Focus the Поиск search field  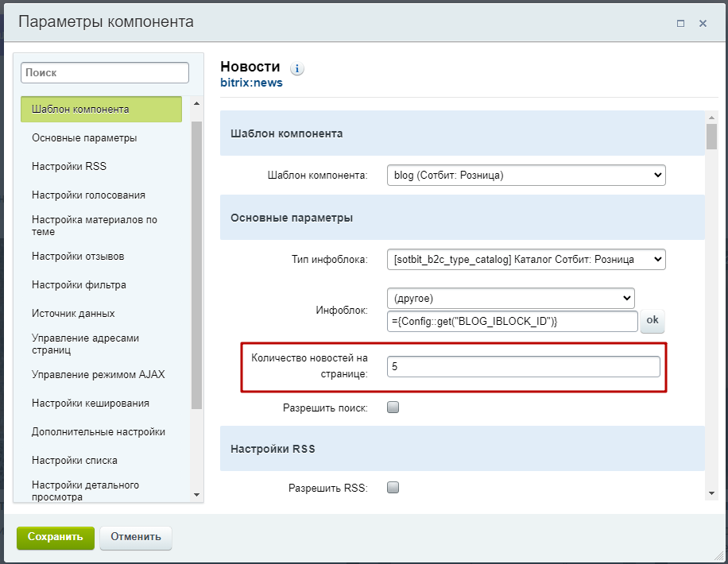click(x=105, y=73)
